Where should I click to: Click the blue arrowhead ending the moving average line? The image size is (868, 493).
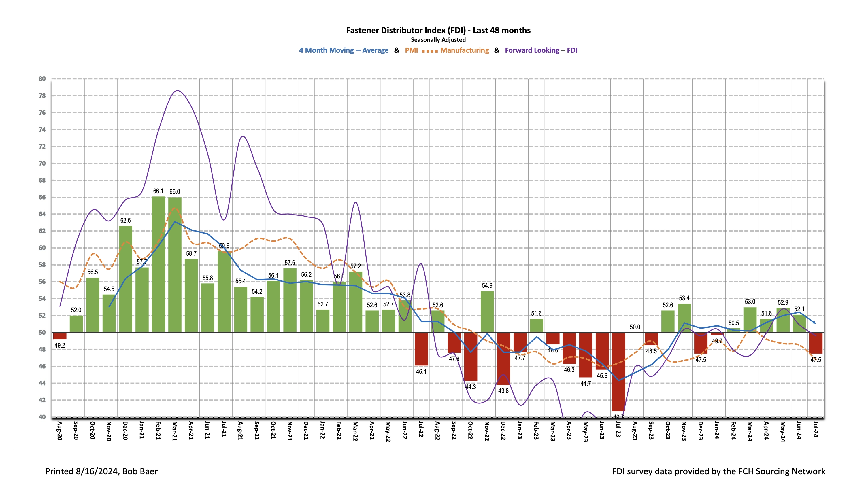point(814,322)
